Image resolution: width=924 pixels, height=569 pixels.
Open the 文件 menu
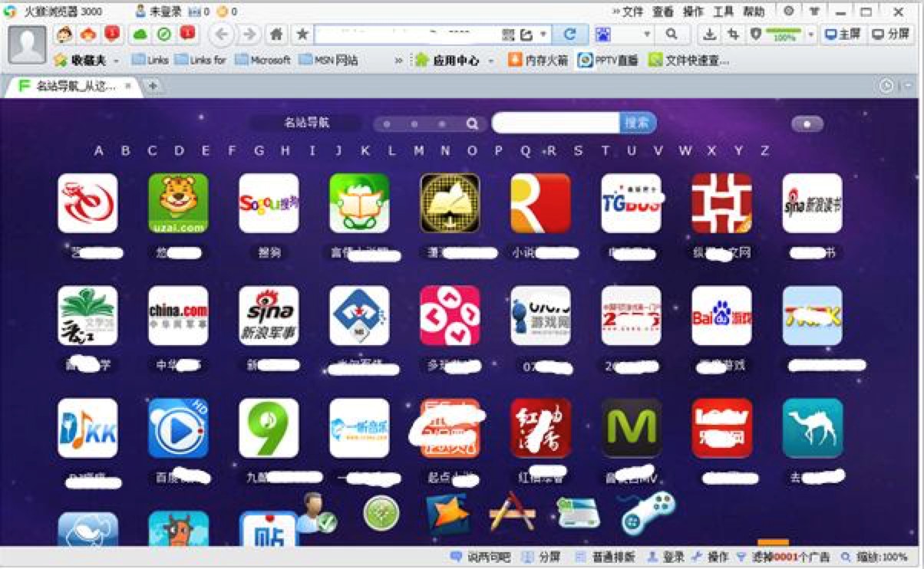632,12
